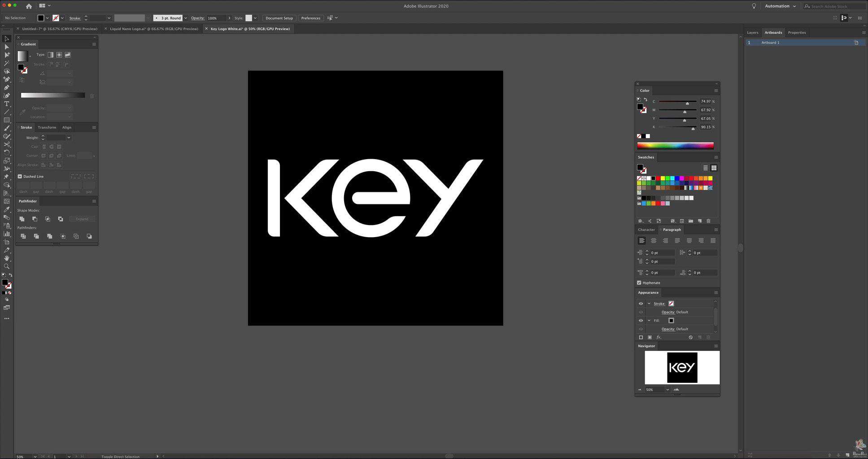Click the Document Setup button

tap(279, 18)
